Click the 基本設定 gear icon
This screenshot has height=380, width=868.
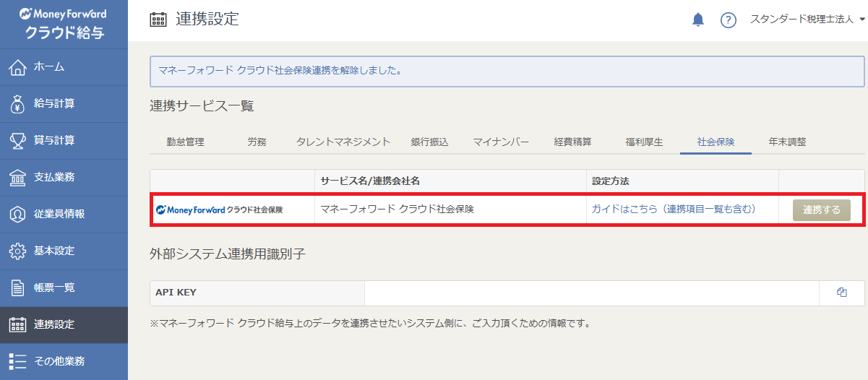[18, 251]
